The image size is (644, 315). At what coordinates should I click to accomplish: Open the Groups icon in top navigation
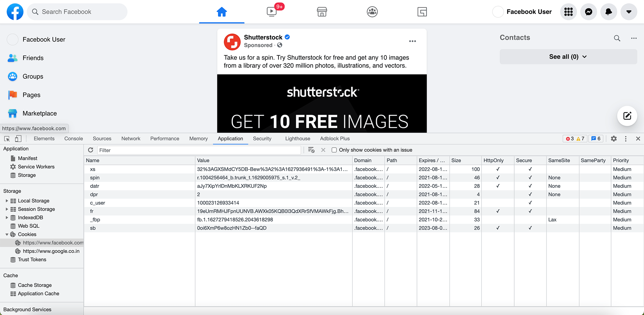click(372, 12)
